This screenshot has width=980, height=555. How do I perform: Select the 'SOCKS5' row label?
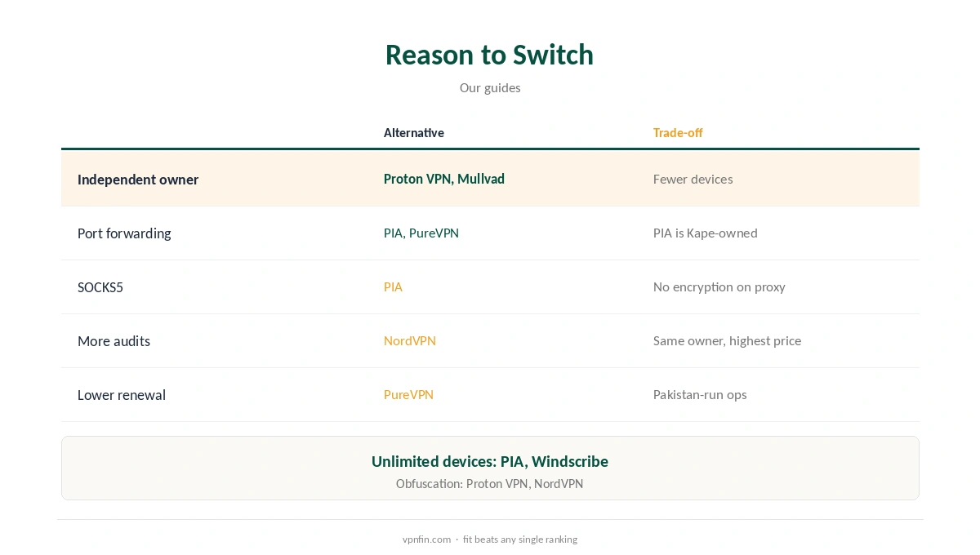coord(100,287)
